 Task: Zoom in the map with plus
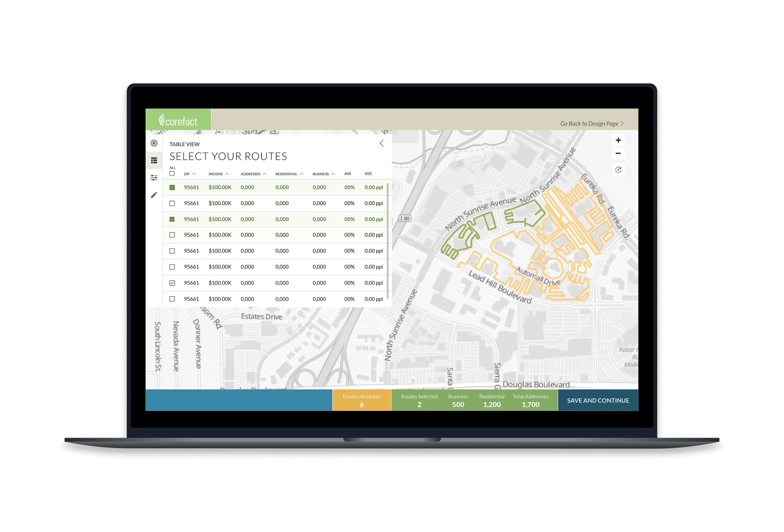click(x=618, y=140)
